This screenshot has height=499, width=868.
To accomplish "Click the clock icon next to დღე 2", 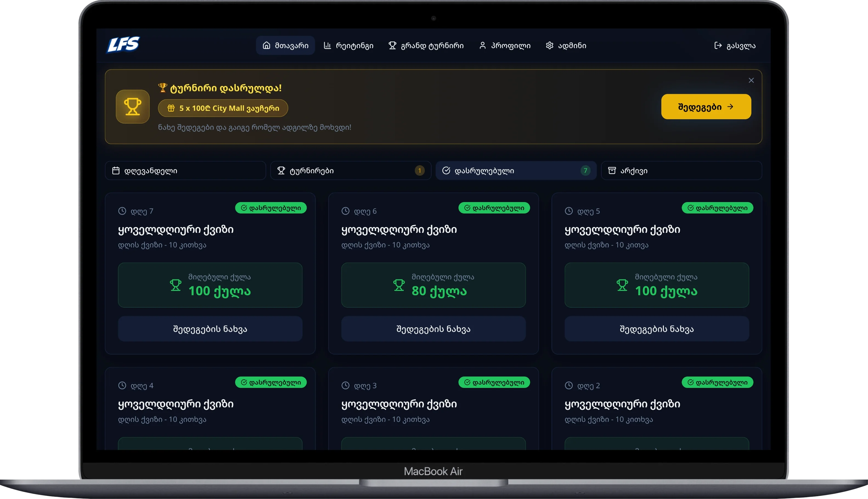I will (x=569, y=386).
